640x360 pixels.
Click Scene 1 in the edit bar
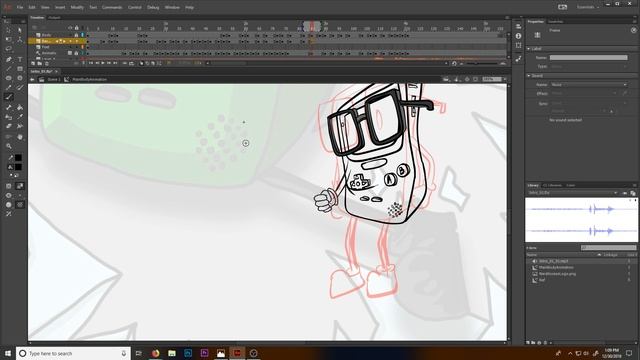pyautogui.click(x=53, y=79)
